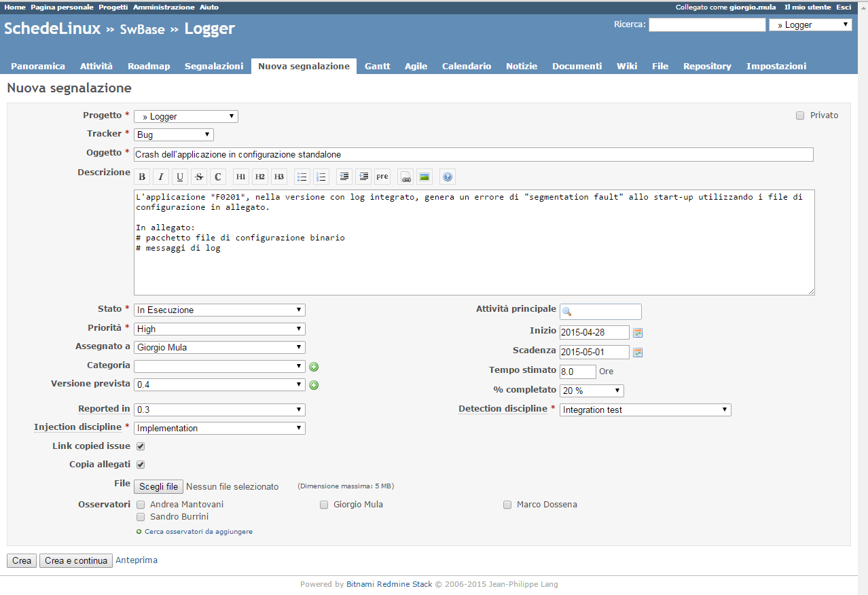
Task: Open the Stato dropdown showing In Esecuzione
Action: click(x=219, y=310)
